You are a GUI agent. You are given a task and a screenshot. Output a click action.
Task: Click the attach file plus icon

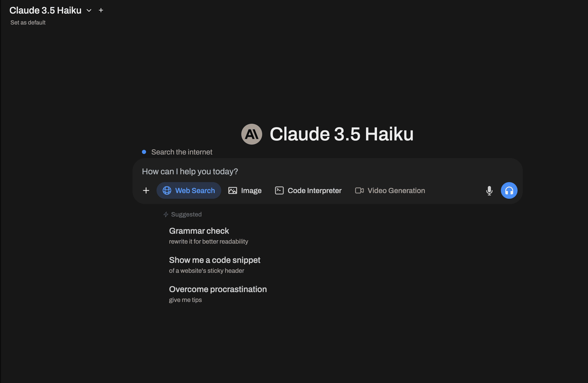pos(146,190)
